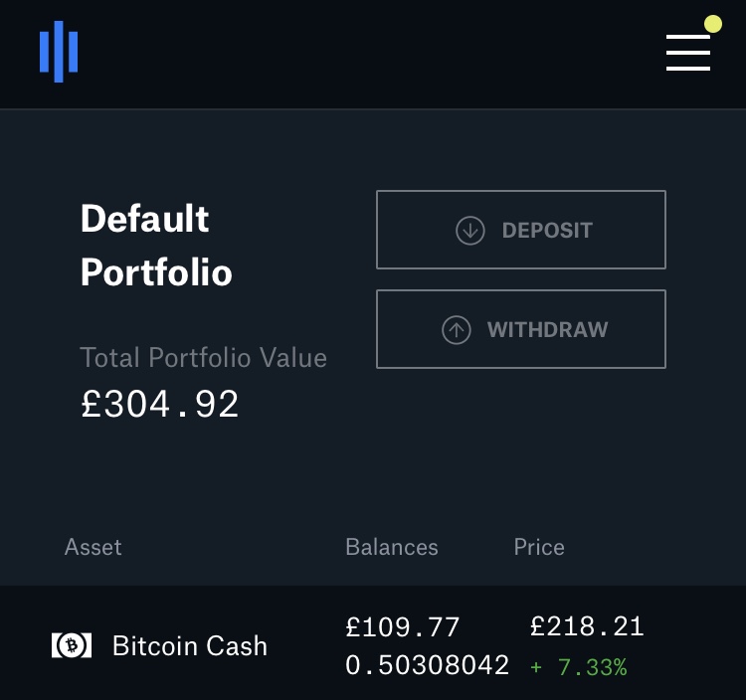Open the Bitcoin Cash asset row

point(373,643)
